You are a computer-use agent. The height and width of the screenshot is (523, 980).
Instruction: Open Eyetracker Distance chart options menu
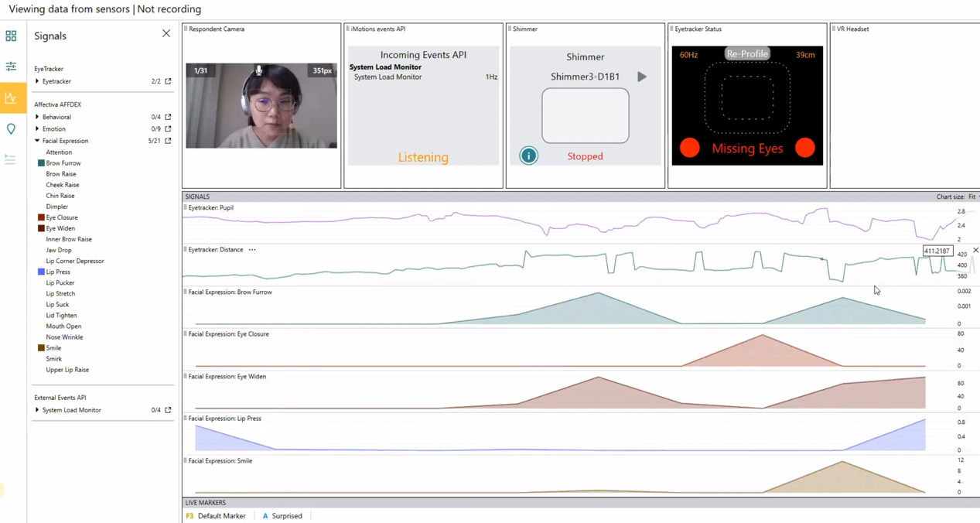[x=252, y=250]
